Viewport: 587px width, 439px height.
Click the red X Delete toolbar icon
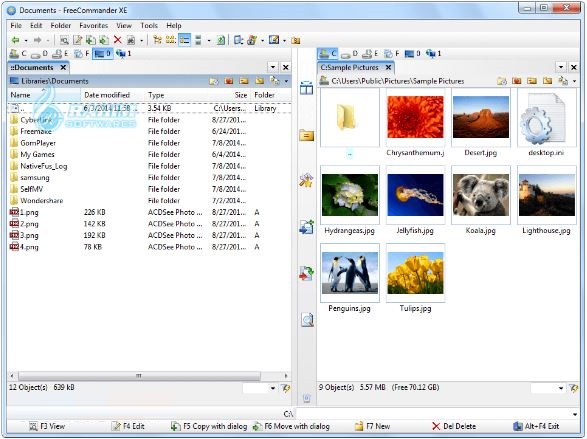point(118,40)
